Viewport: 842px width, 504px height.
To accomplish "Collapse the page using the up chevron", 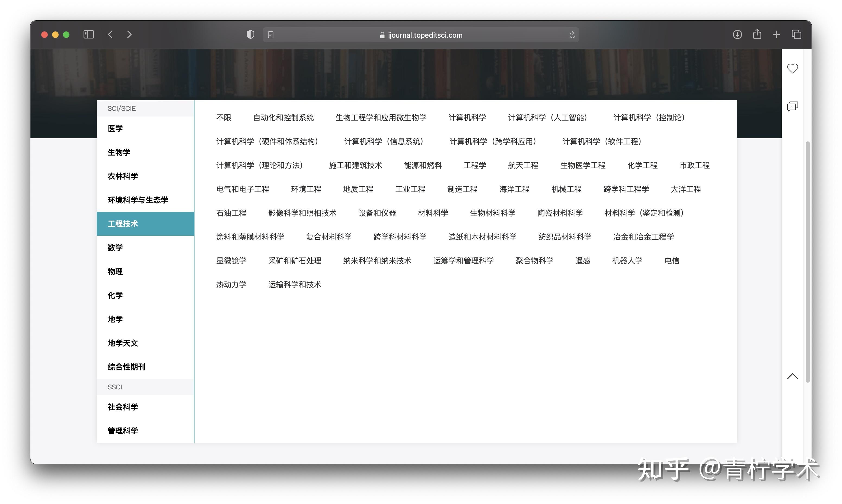I will pos(793,376).
